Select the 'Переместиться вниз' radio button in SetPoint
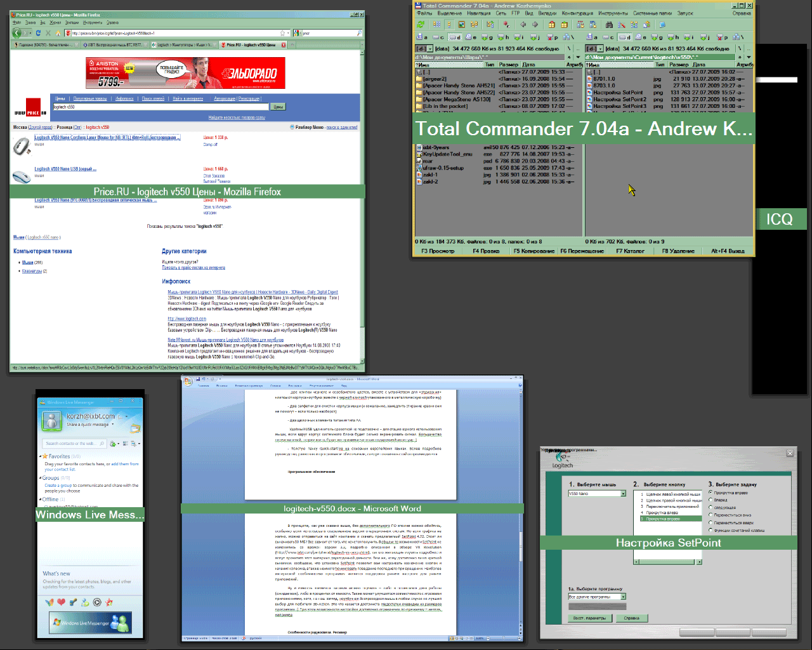812x650 pixels. click(710, 515)
